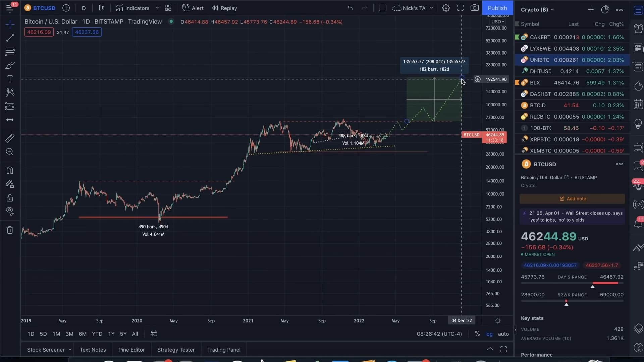Screen dimensions: 644x362
Task: Select the ruler measure tool
Action: [x=10, y=138]
